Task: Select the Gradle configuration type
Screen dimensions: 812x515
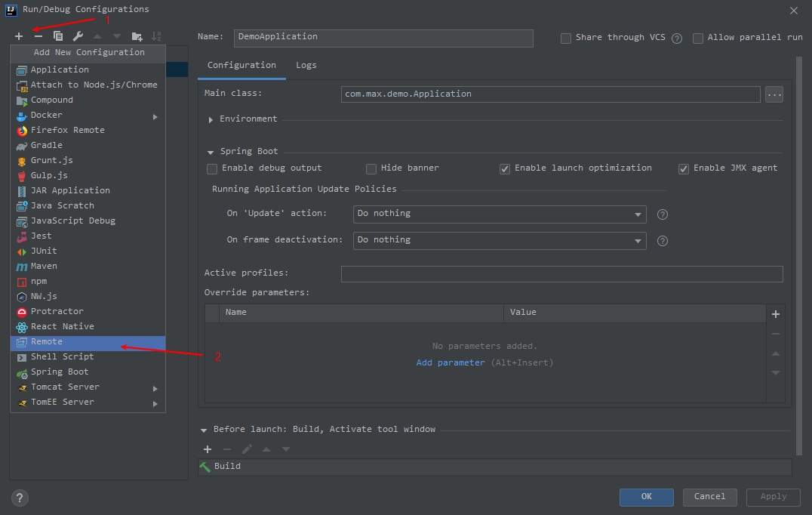Action: pos(88,145)
